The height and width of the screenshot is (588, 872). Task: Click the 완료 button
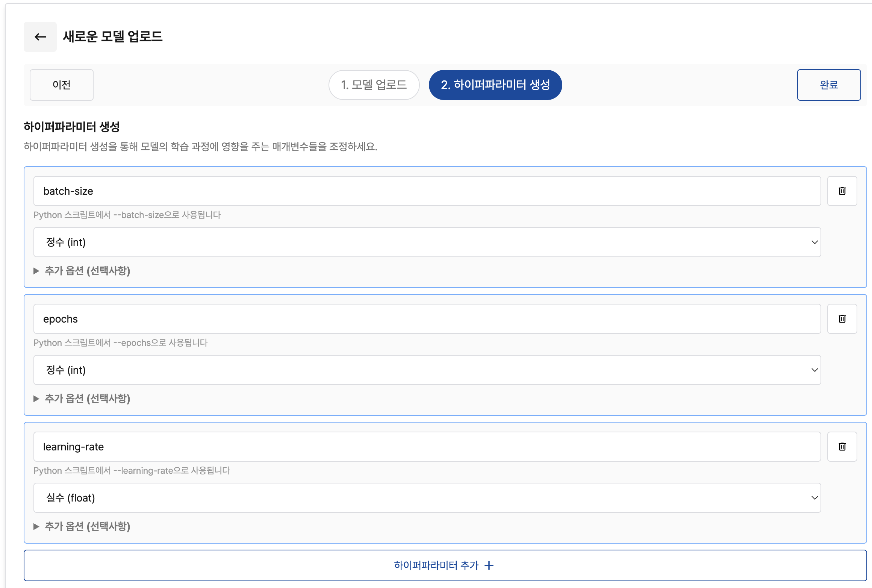coord(829,85)
